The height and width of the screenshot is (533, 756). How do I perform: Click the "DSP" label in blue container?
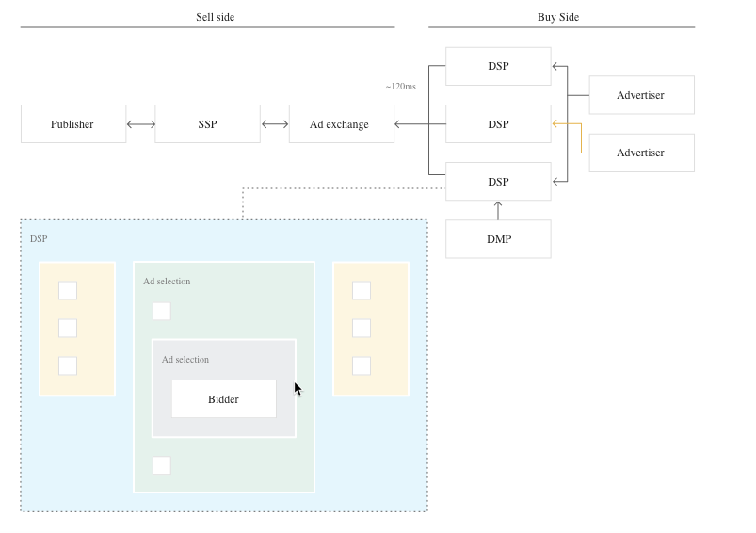pyautogui.click(x=39, y=239)
